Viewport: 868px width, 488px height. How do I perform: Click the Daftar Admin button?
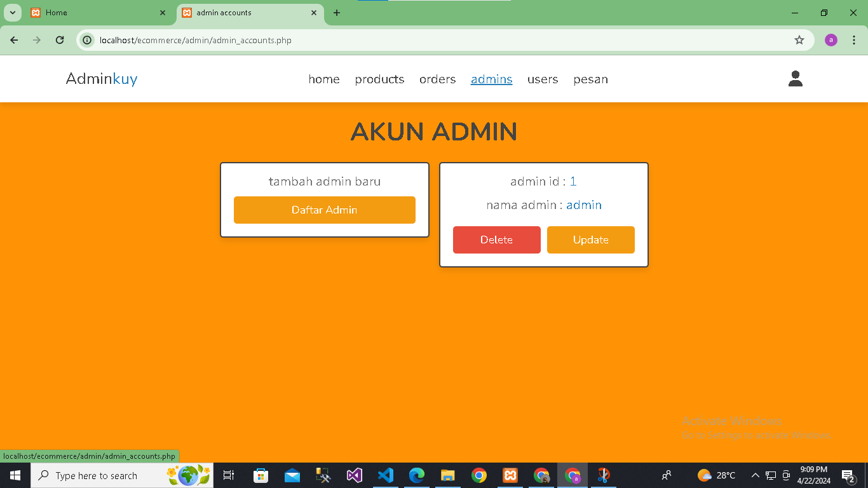pos(325,210)
